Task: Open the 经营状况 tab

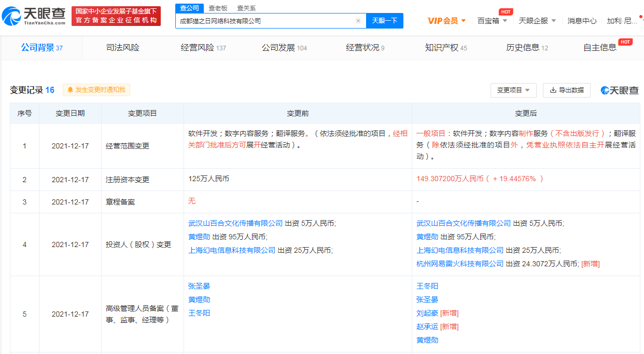Action: [365, 48]
